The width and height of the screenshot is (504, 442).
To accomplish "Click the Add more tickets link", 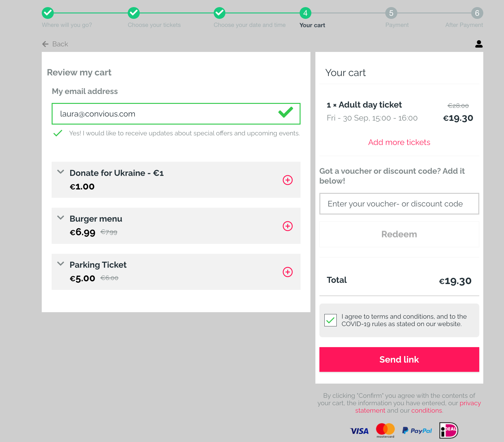I will click(x=399, y=142).
